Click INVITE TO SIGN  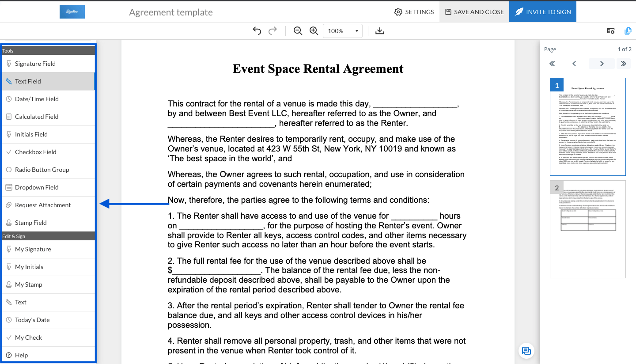[x=542, y=12]
